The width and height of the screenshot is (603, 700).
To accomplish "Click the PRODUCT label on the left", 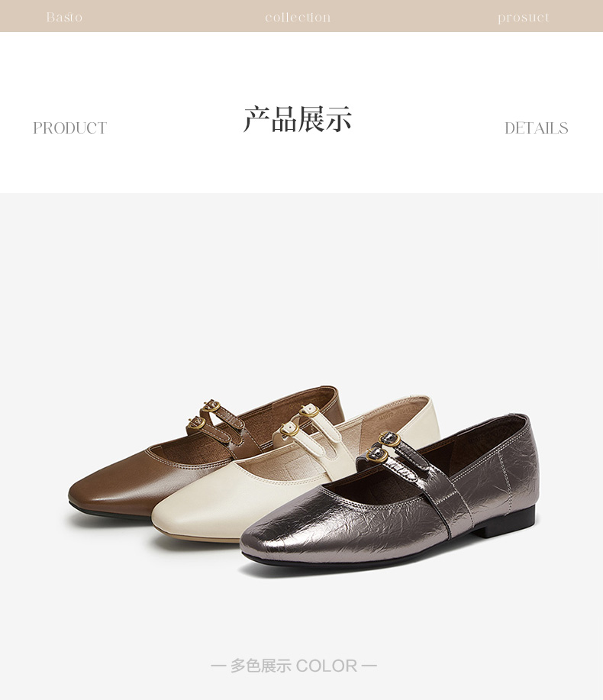I will 70,128.
